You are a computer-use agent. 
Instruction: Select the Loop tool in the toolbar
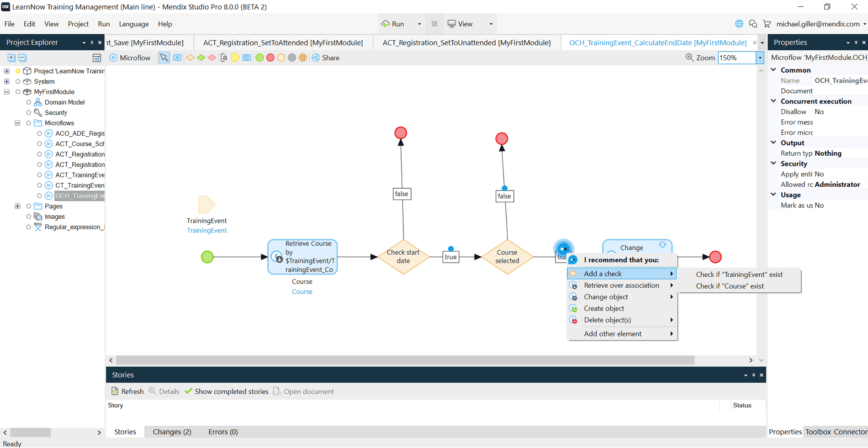(247, 58)
